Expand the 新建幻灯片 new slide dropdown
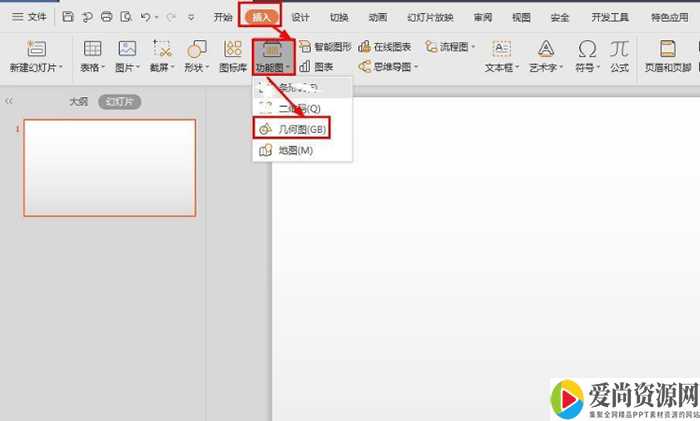The width and height of the screenshot is (700, 421). pyautogui.click(x=37, y=67)
